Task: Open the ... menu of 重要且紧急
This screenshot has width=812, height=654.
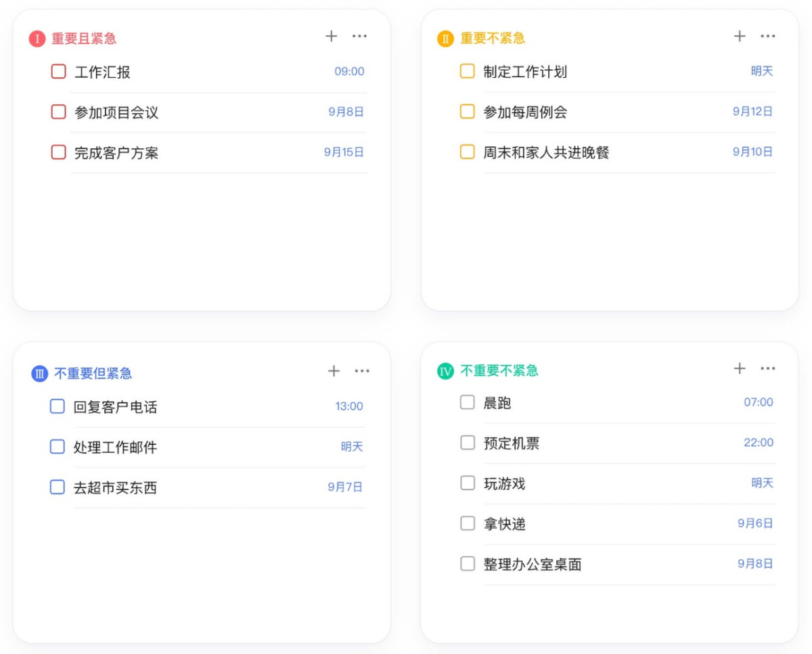Action: pos(360,36)
